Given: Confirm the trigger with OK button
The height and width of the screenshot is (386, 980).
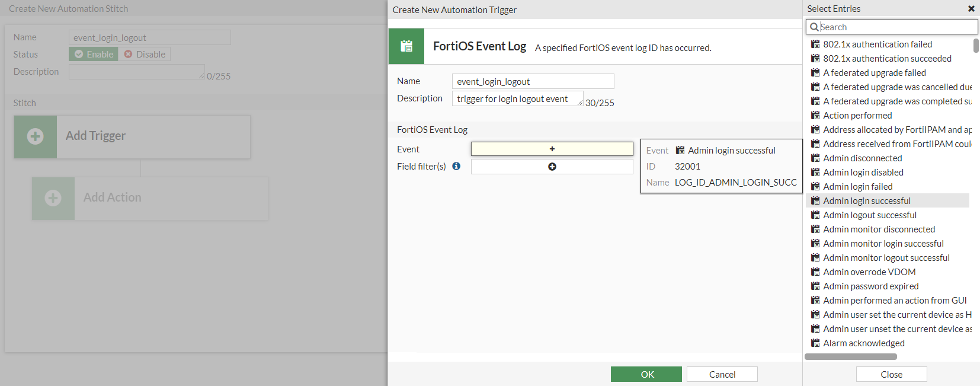Looking at the screenshot, I should click(x=646, y=374).
